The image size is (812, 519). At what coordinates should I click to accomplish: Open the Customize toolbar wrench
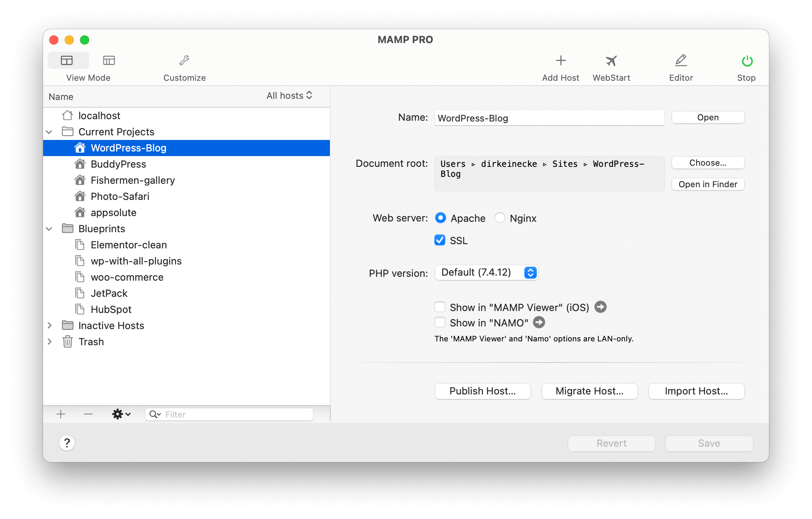coord(184,60)
